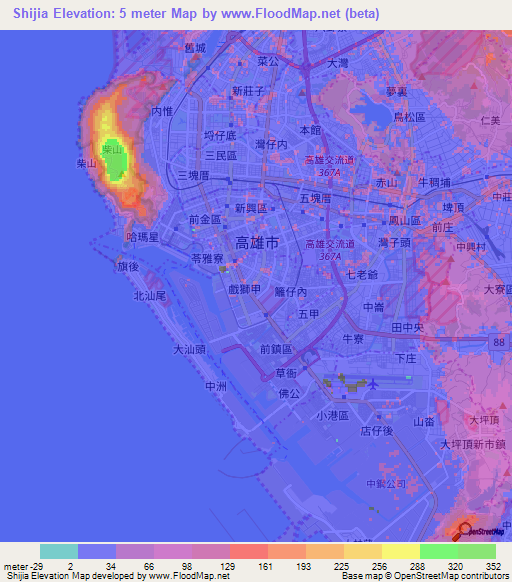Click the 牛寮 label
The height and width of the screenshot is (582, 512).
click(x=353, y=339)
